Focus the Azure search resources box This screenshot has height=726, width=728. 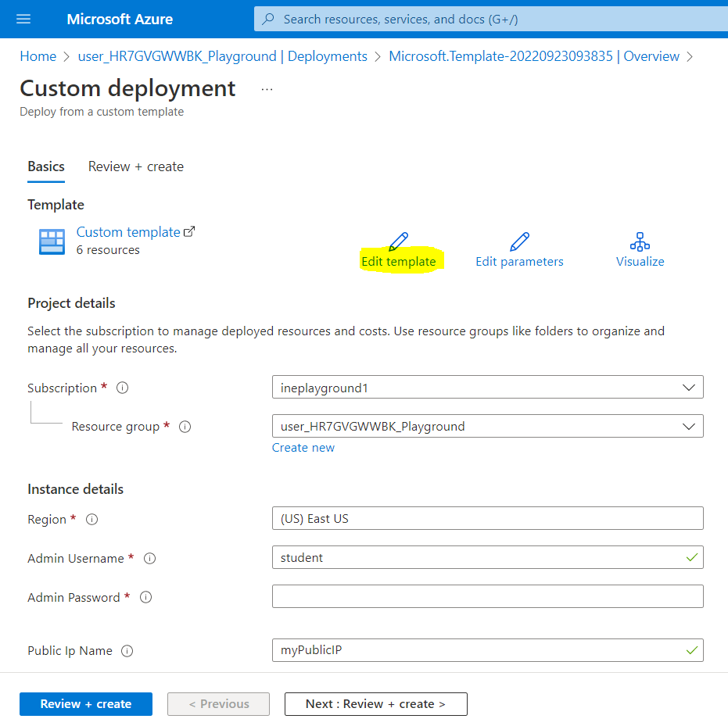(x=485, y=20)
